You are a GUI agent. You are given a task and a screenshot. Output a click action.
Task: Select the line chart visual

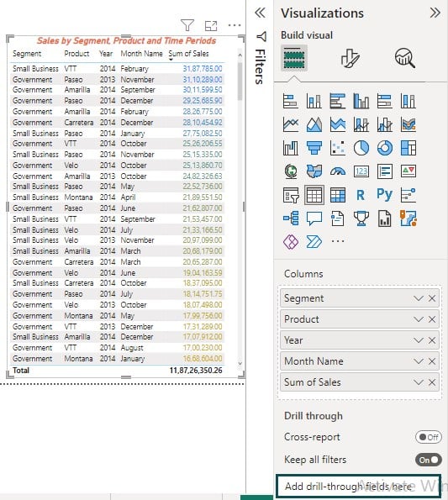[x=291, y=124]
